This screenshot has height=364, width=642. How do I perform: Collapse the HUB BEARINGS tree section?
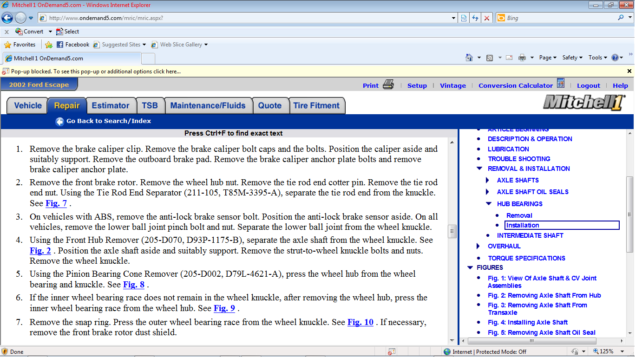[489, 204]
